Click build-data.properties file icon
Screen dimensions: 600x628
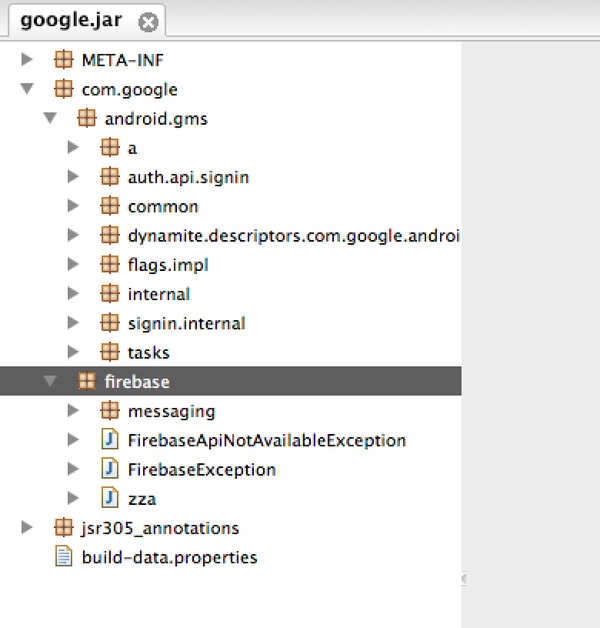[x=64, y=556]
